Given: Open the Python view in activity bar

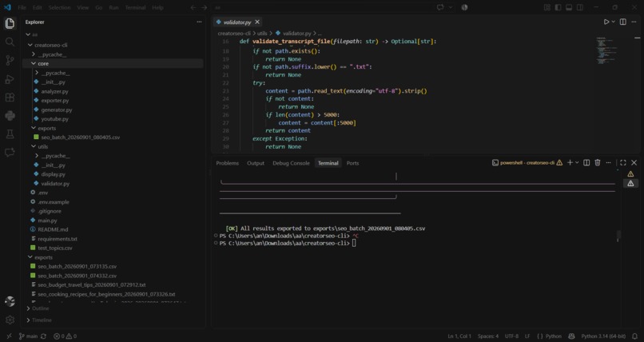Looking at the screenshot, I should tap(10, 116).
